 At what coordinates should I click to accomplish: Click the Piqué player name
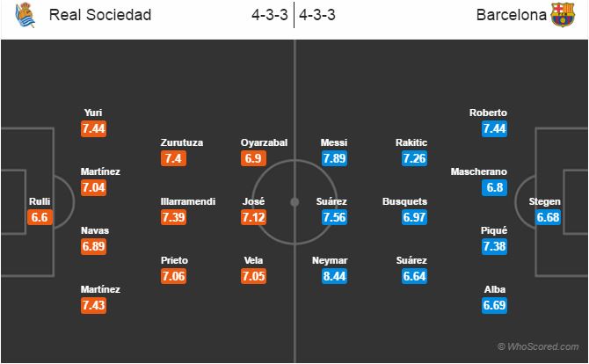(x=494, y=230)
